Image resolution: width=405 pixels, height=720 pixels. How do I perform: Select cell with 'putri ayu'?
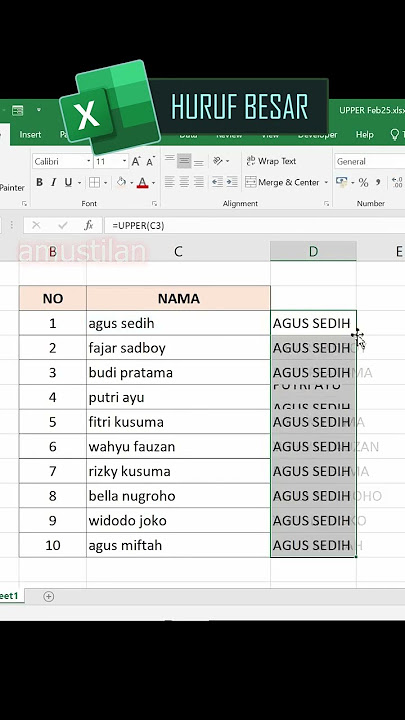pyautogui.click(x=178, y=397)
